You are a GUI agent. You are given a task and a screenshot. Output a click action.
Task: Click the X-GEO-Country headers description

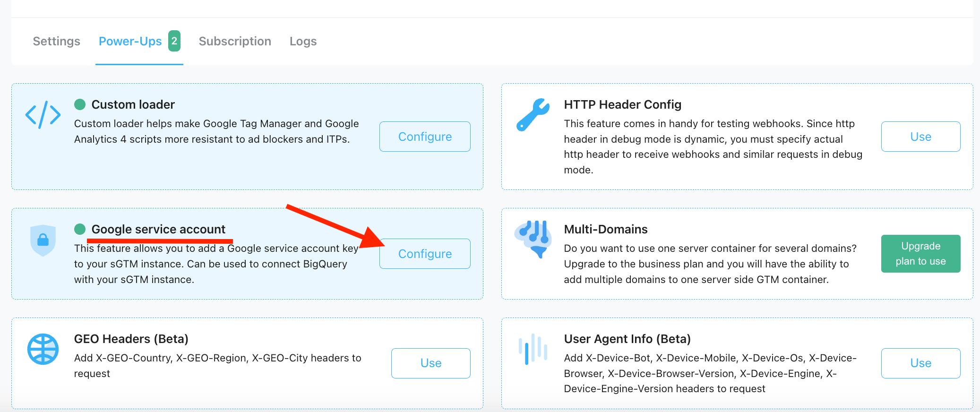tap(218, 366)
